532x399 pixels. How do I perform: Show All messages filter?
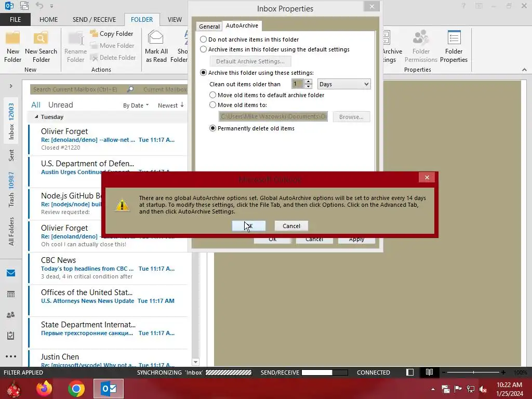point(36,105)
